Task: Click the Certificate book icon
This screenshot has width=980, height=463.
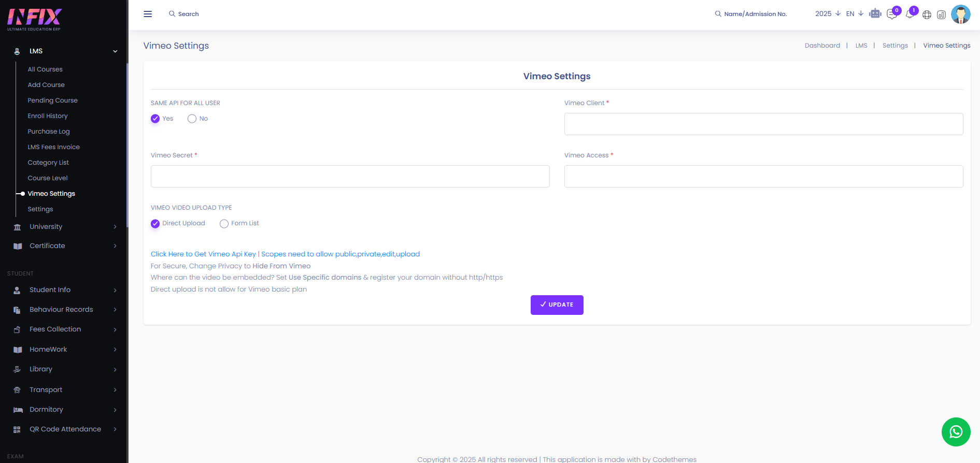Action: [18, 246]
